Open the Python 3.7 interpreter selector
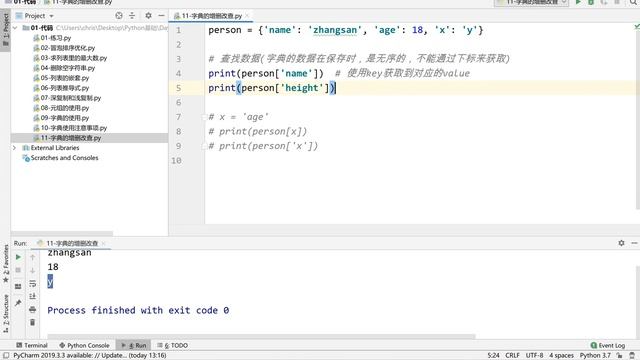The image size is (640, 360). click(595, 356)
